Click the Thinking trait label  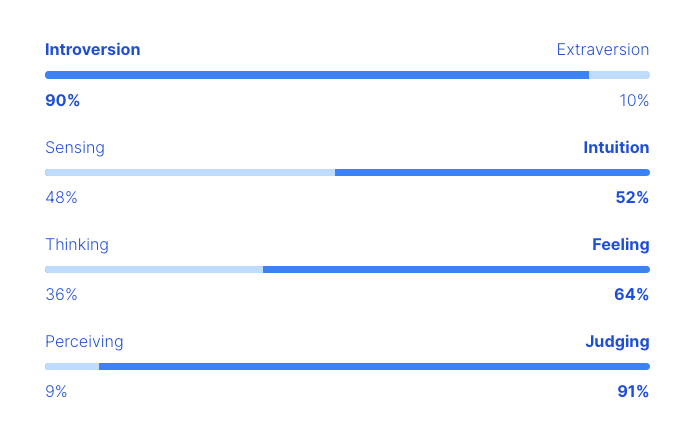pos(77,245)
